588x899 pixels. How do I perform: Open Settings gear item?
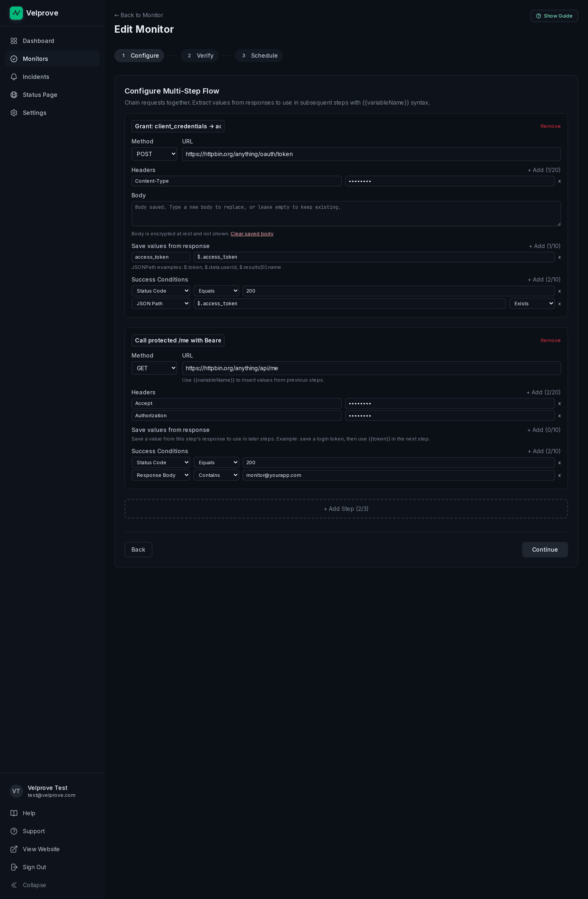click(52, 113)
